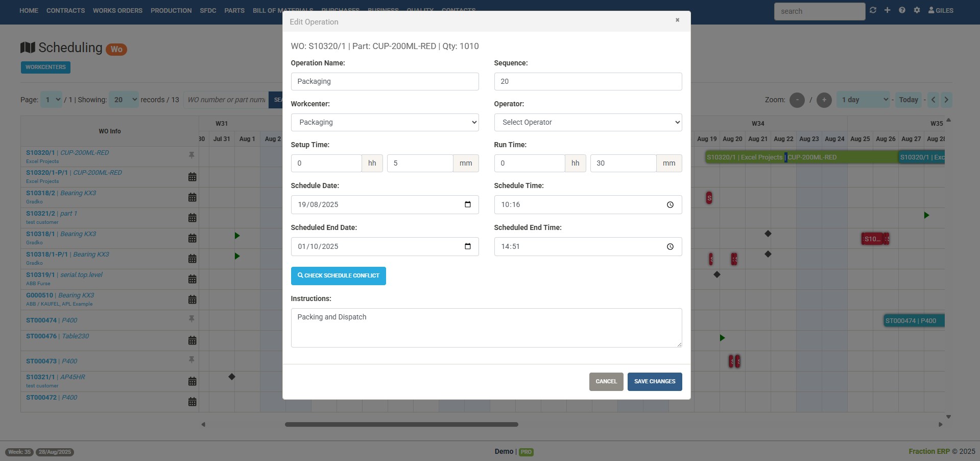Click the calendar icon beside S10318/2
This screenshot has height=461, width=980.
pos(192,197)
